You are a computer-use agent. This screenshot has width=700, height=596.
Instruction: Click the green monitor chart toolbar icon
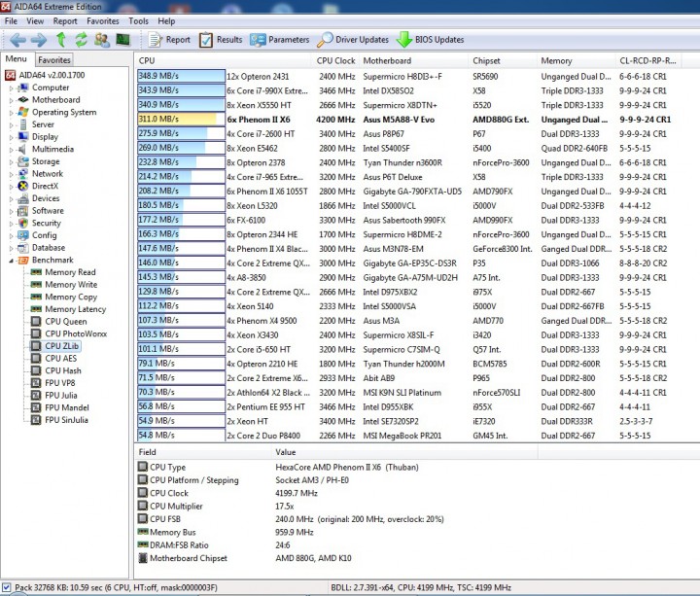pos(122,40)
